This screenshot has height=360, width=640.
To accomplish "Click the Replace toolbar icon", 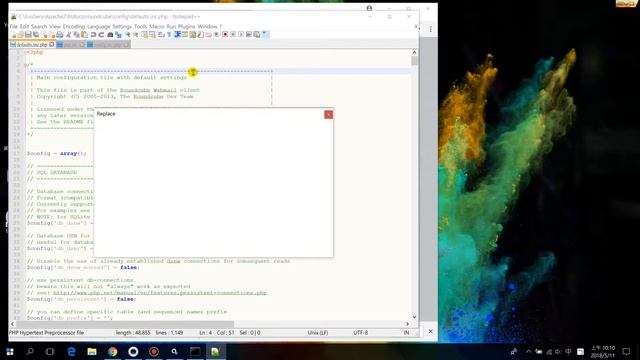I will point(118,35).
